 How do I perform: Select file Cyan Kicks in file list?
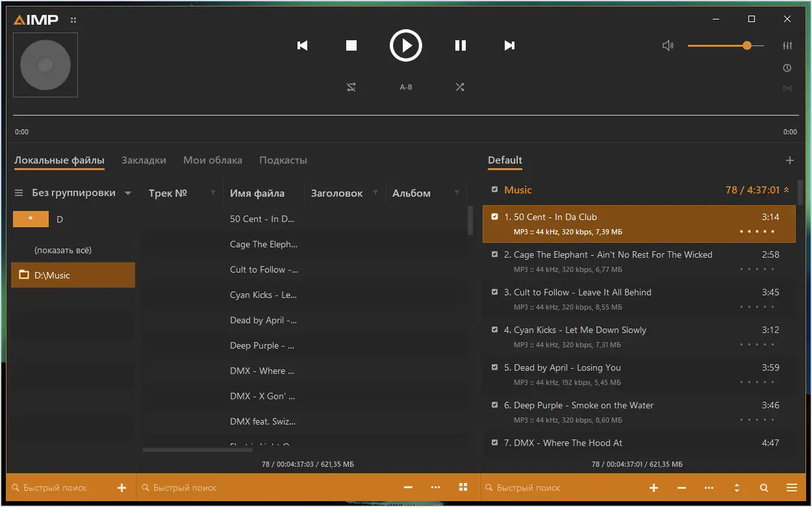pos(263,295)
